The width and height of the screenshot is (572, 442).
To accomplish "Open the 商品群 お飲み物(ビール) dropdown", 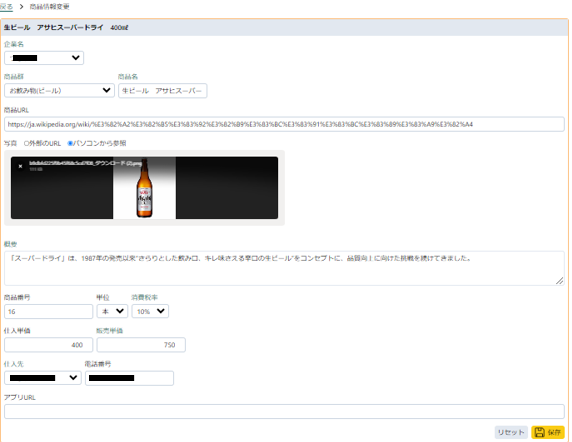I will click(x=59, y=90).
